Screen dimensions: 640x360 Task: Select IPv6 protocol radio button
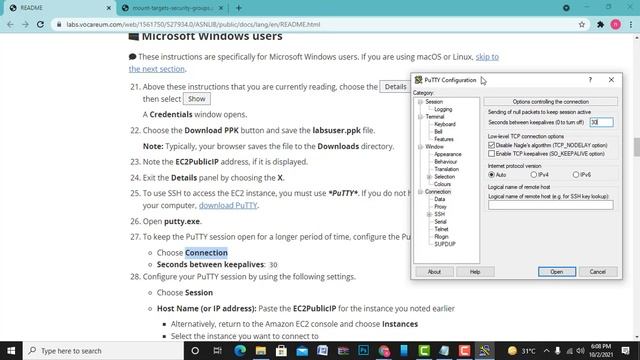point(576,174)
